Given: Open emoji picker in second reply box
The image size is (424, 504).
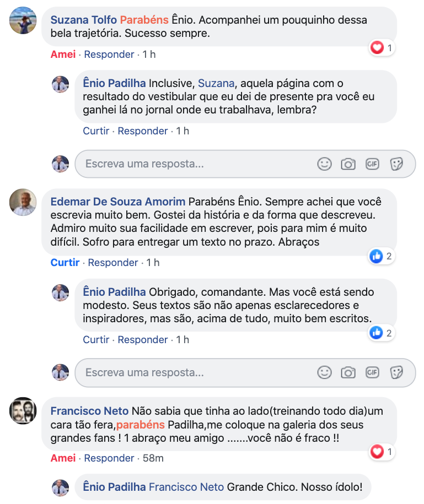Looking at the screenshot, I should [324, 372].
